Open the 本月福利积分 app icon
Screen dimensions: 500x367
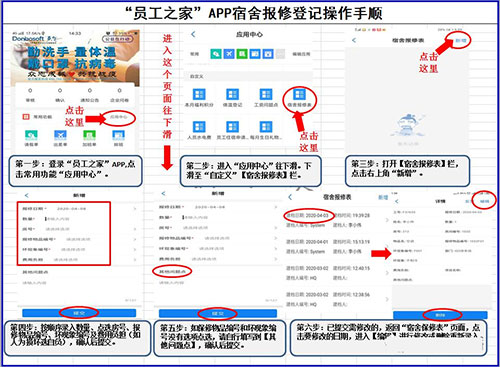coord(199,94)
